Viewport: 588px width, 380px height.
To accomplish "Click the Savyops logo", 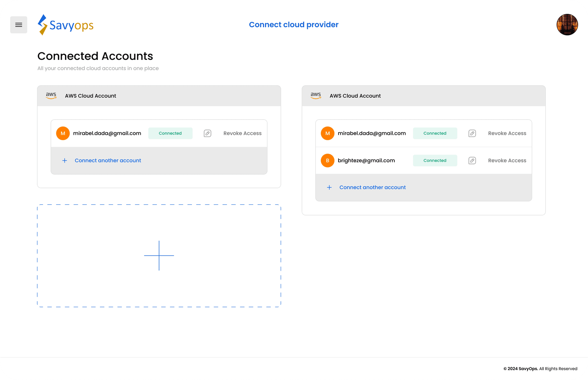I will [x=66, y=25].
